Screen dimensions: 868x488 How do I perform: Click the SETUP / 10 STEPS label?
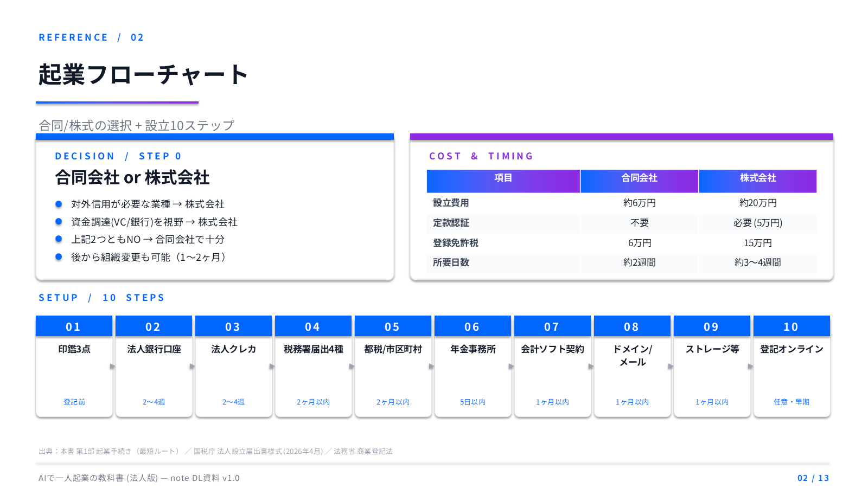click(101, 298)
